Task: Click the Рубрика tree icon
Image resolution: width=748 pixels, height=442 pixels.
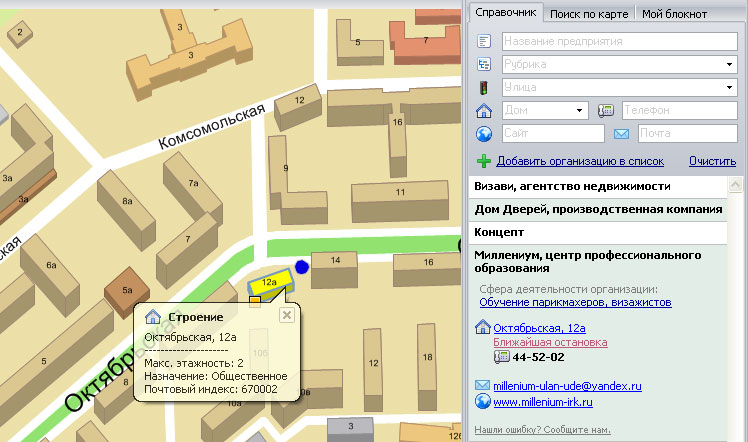Action: tap(484, 64)
